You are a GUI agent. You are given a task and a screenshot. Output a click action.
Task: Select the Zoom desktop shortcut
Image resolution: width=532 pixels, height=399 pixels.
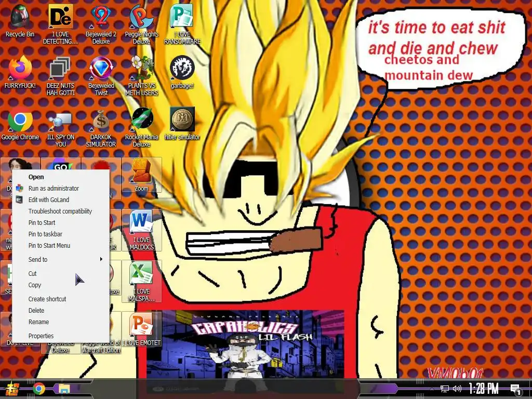tap(141, 175)
